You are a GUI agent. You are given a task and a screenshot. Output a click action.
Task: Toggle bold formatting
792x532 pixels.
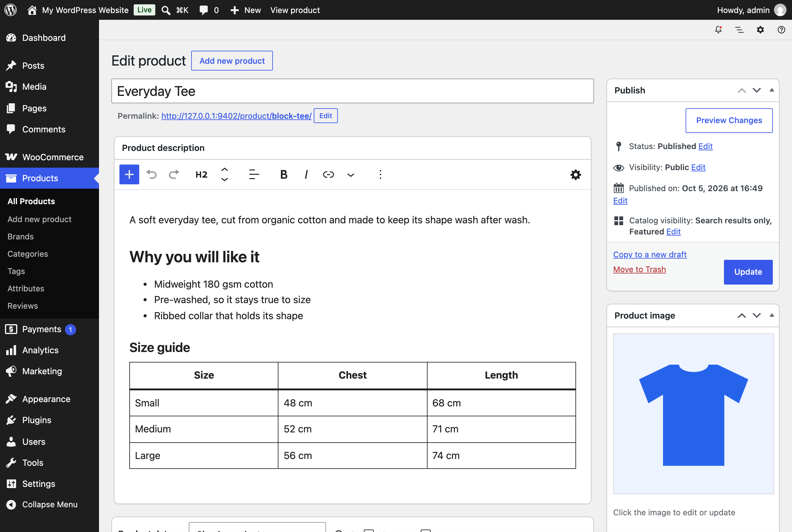tap(284, 174)
